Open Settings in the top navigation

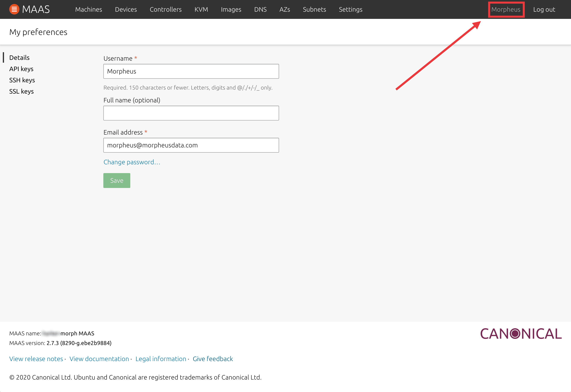coord(350,9)
